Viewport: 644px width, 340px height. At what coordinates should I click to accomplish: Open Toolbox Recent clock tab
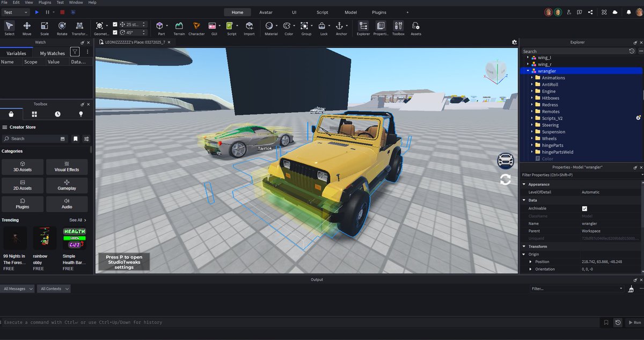57,114
